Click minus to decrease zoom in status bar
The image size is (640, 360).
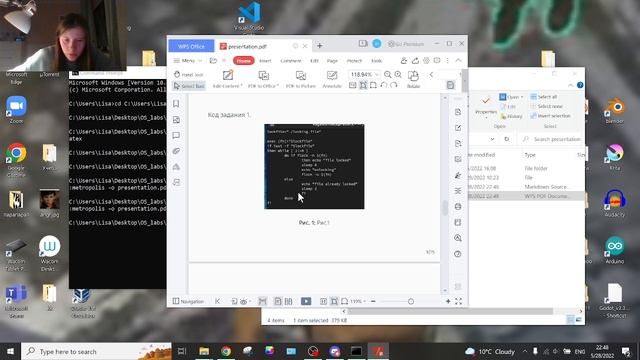(373, 301)
